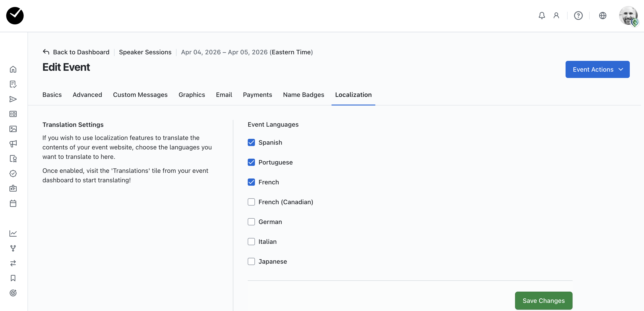The image size is (644, 311).
Task: Switch to the Payments tab
Action: (x=257, y=95)
